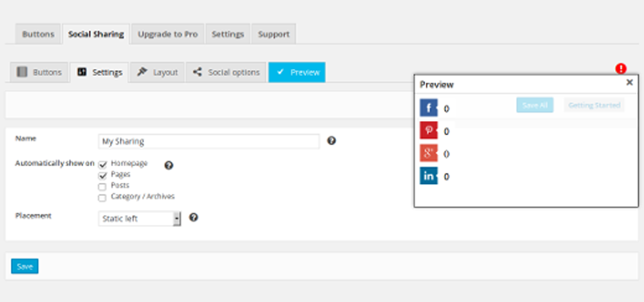Enable the Posts checkbox
The width and height of the screenshot is (644, 302).
point(102,187)
